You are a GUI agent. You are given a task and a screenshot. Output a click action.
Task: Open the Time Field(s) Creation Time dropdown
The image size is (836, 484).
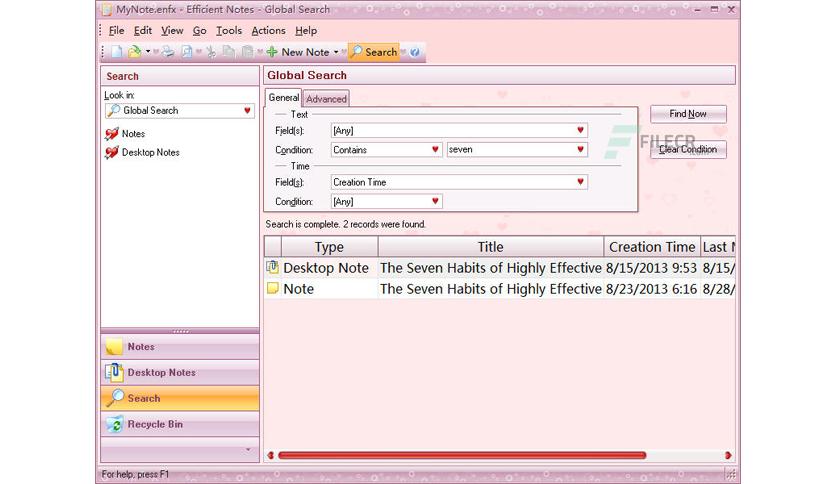coord(581,182)
